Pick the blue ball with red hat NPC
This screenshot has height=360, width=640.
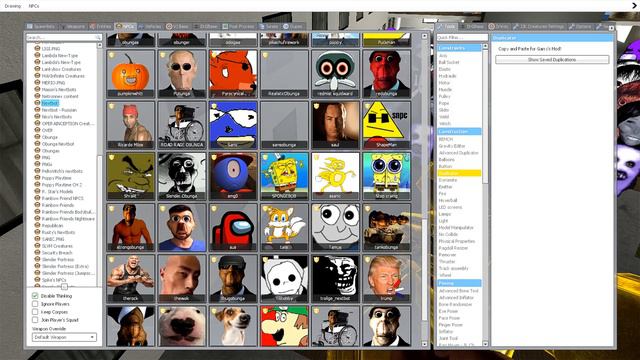233,176
